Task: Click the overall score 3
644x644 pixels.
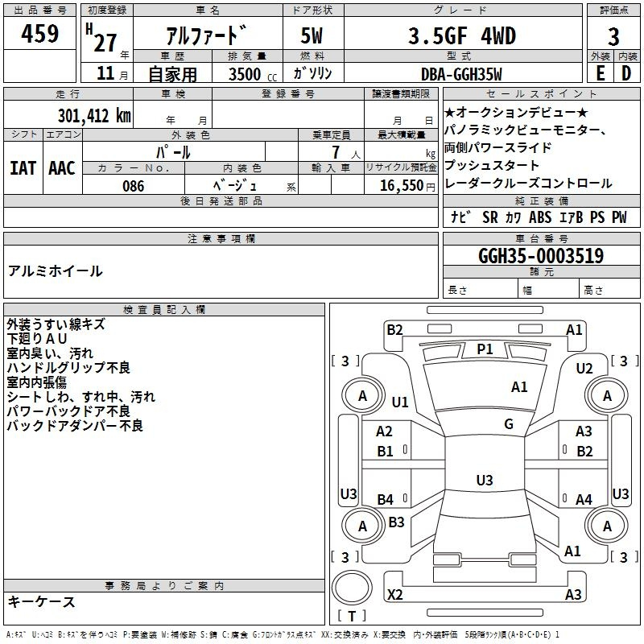Action: pos(613,37)
